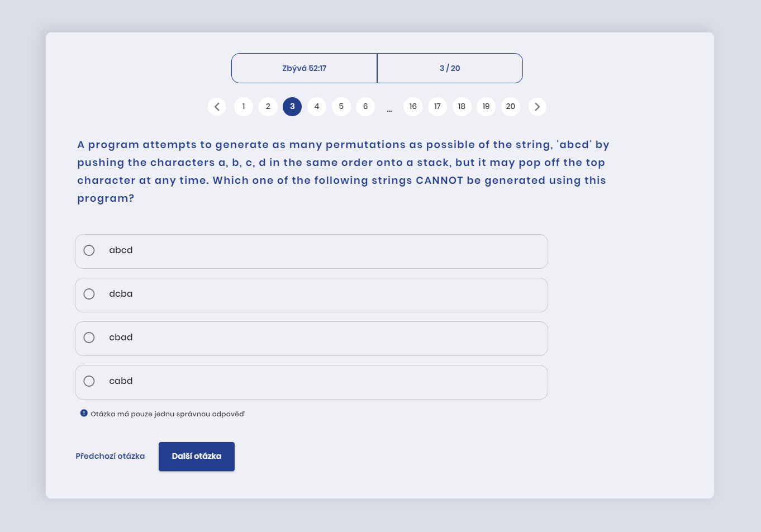Choose the cbad answer option
This screenshot has height=532, width=761.
[311, 339]
